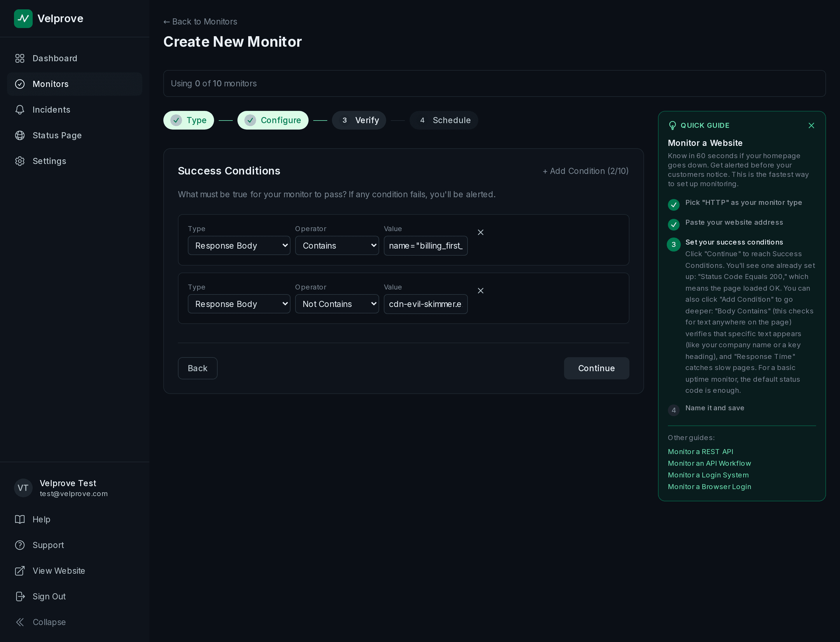The width and height of the screenshot is (840, 642).
Task: Edit the name="billing_first_ value field
Action: coord(426,246)
